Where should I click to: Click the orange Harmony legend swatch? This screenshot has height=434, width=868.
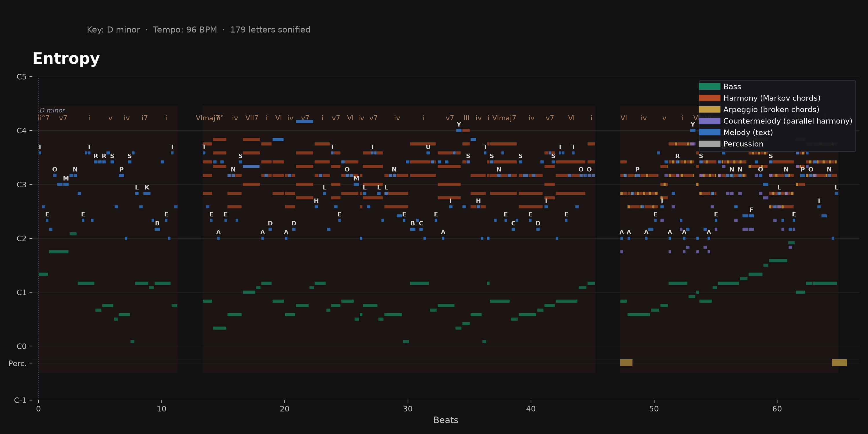pos(709,98)
